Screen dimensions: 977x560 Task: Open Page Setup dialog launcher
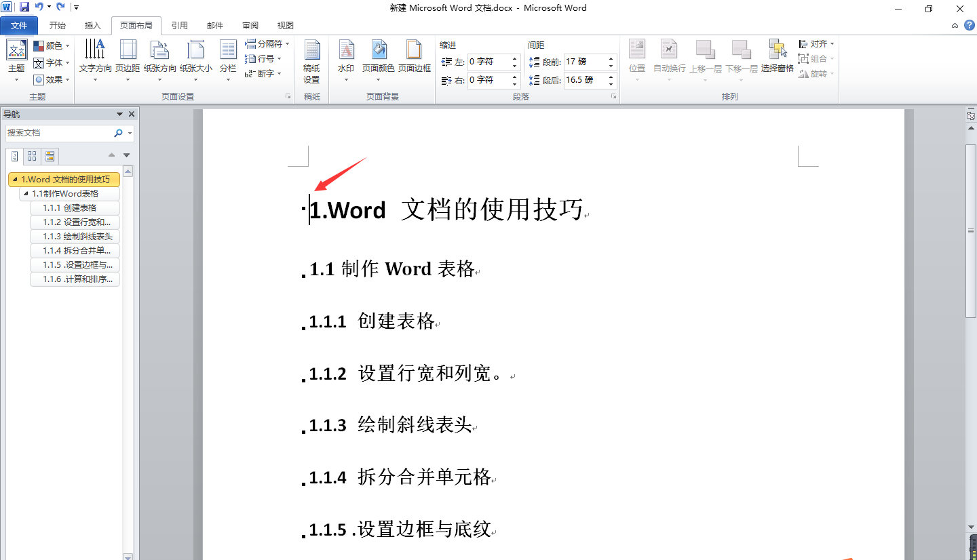pyautogui.click(x=288, y=97)
